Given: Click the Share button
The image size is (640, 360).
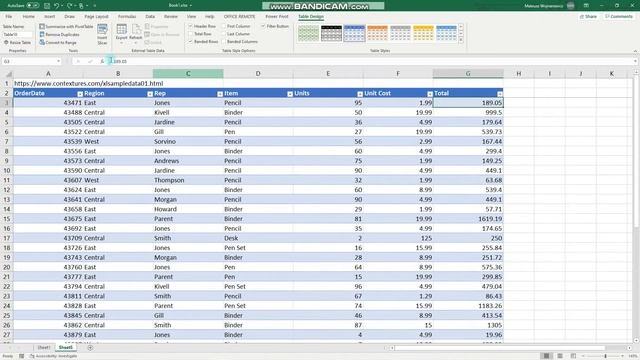Looking at the screenshot, I should click(588, 16).
